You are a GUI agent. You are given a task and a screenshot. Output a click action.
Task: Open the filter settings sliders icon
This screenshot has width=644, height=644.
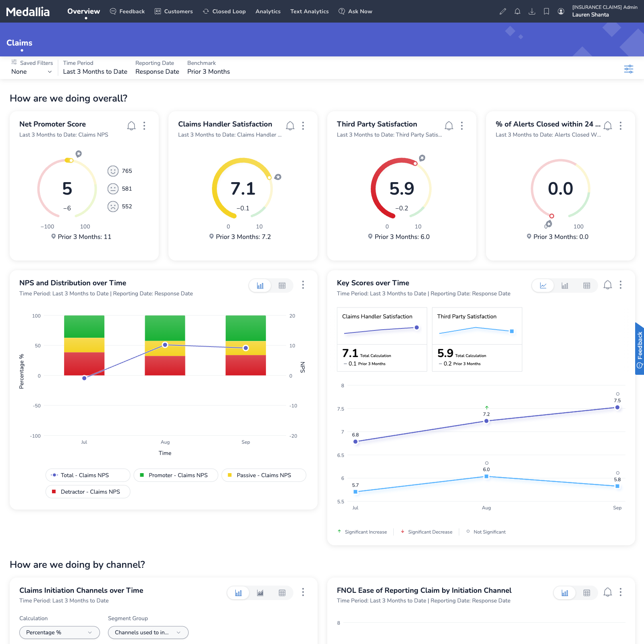[x=628, y=69]
